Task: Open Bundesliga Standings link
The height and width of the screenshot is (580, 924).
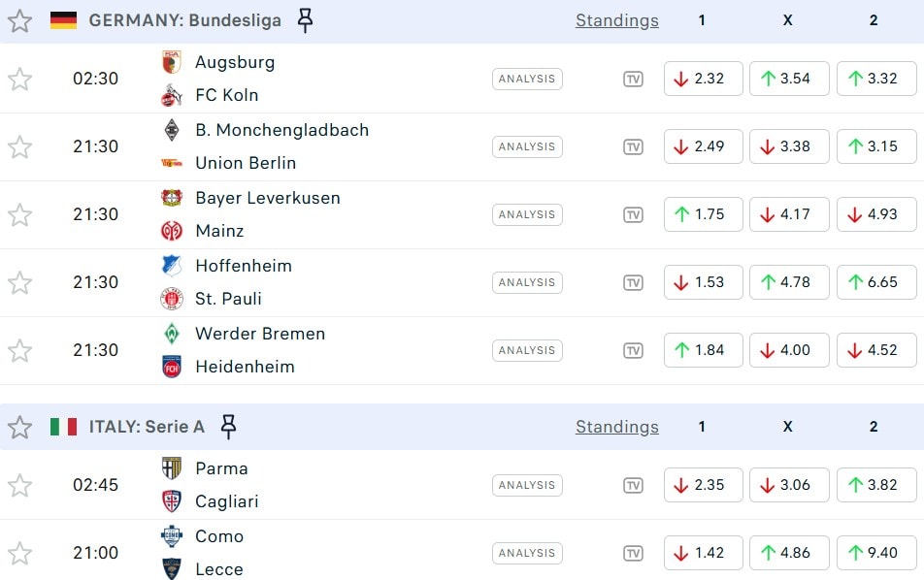Action: coord(616,20)
